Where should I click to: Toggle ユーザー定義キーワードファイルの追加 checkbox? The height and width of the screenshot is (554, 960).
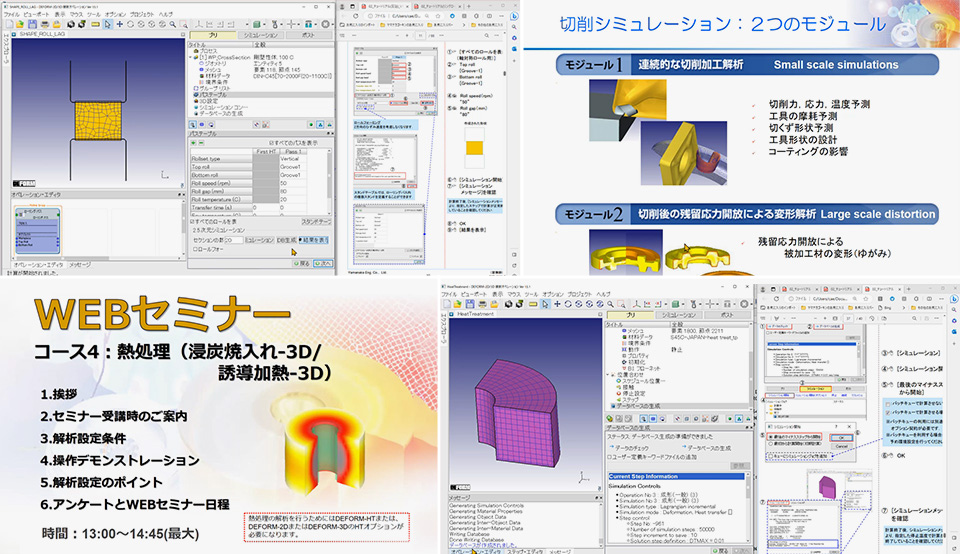[x=609, y=457]
